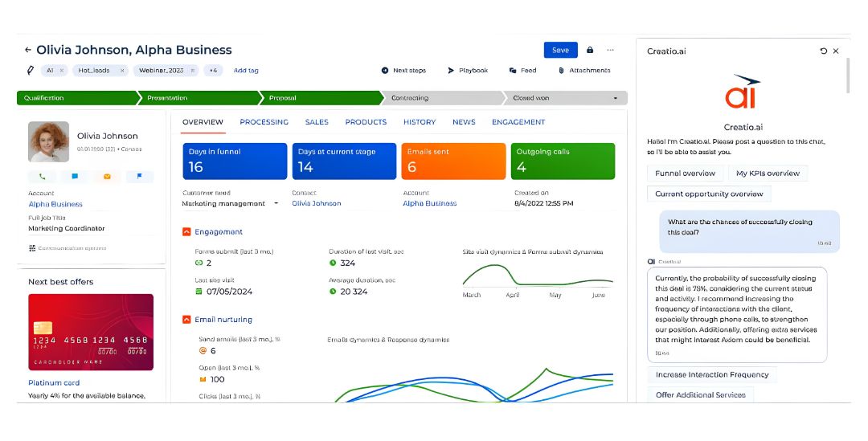Switch to the Sales tab

(317, 122)
